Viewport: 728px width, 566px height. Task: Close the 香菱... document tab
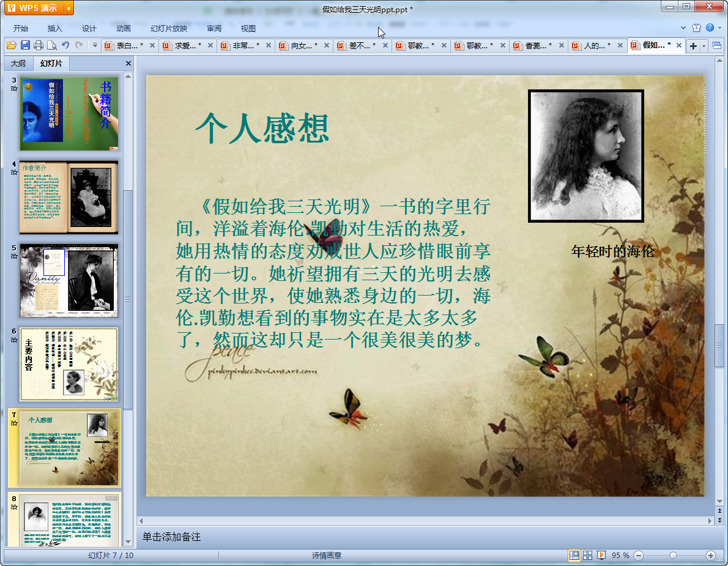(x=562, y=45)
